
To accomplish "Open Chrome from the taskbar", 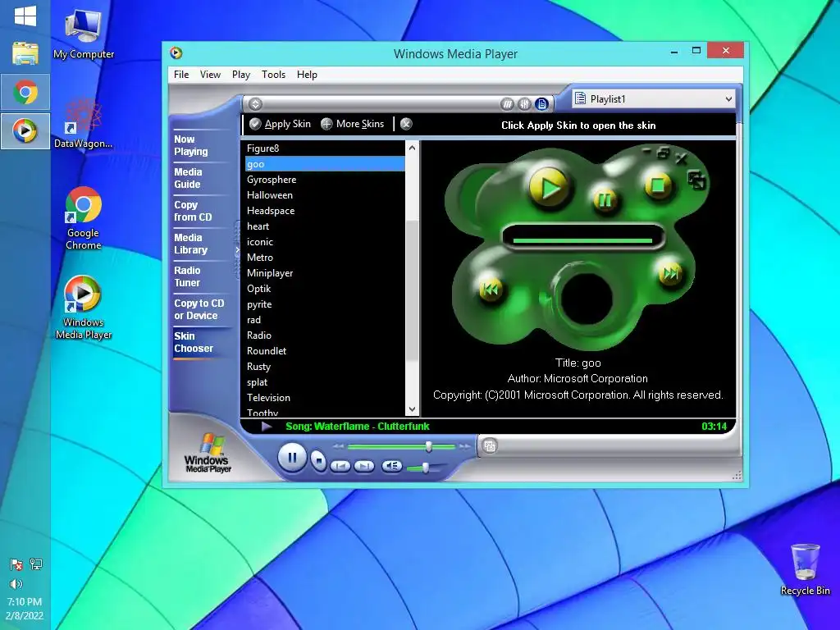I will point(25,92).
